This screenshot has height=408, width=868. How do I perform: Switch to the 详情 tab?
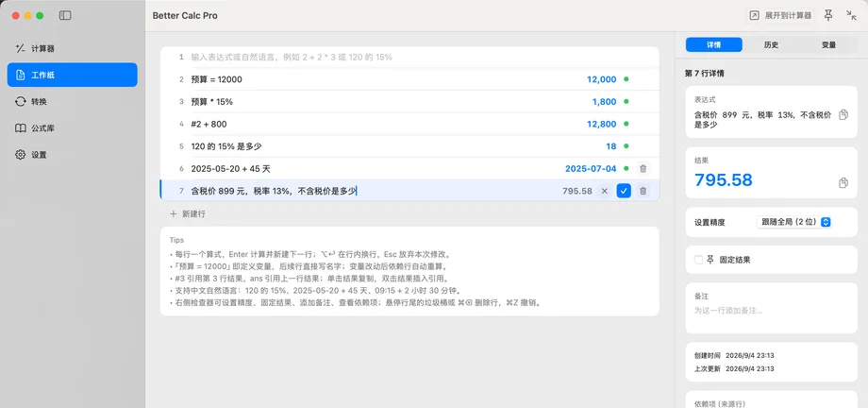713,45
